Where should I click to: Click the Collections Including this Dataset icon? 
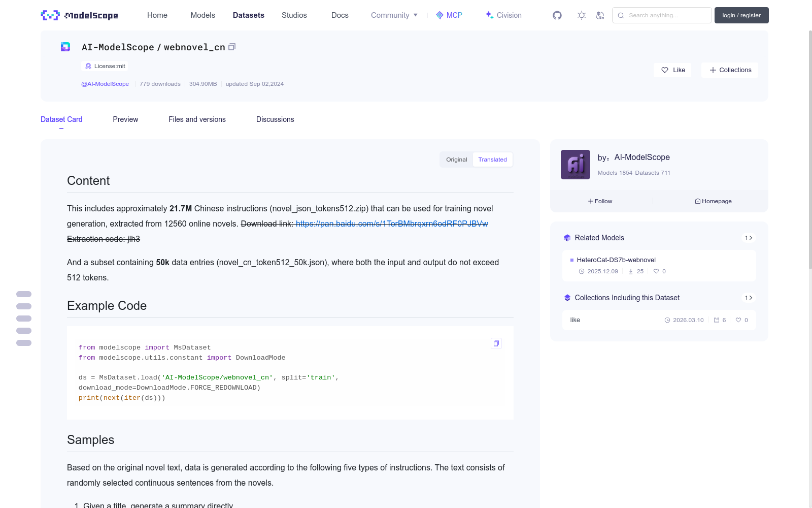point(567,298)
